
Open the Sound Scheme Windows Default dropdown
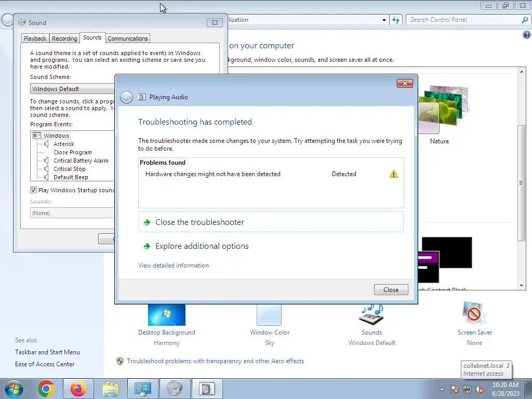[73, 89]
